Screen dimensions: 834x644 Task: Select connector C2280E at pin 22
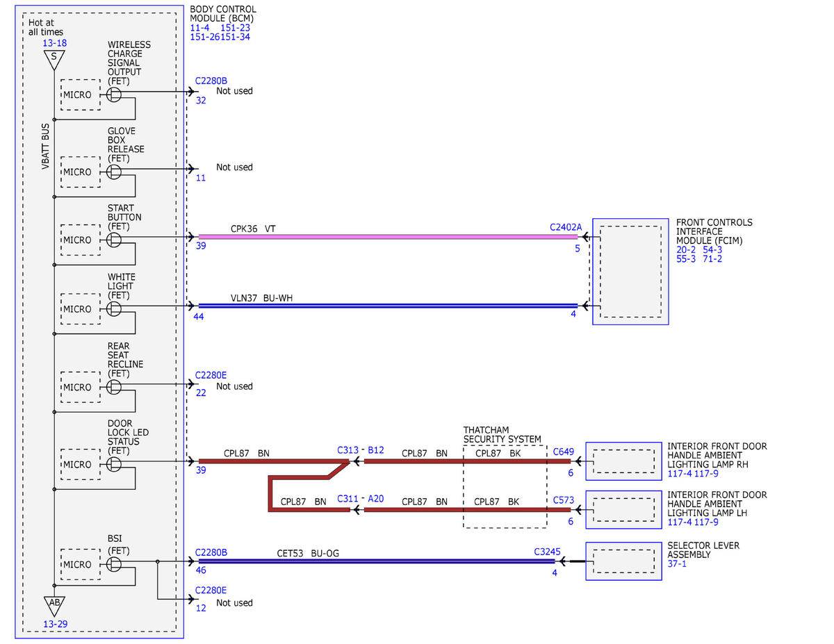click(x=211, y=375)
